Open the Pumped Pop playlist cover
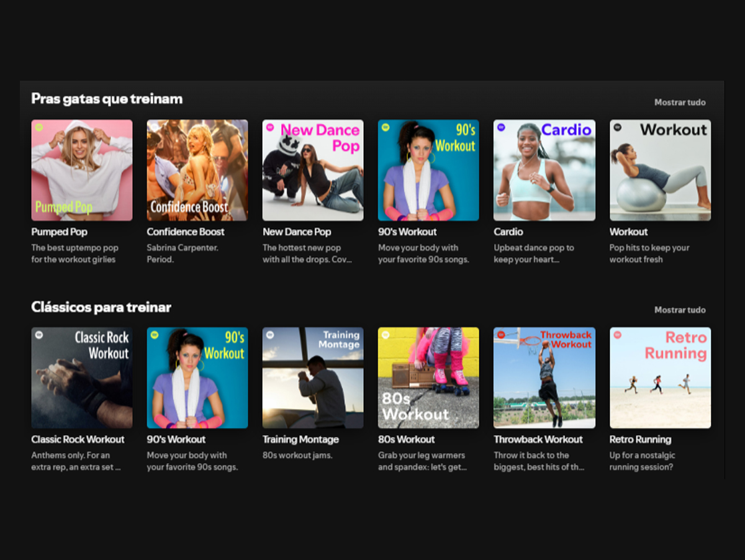This screenshot has height=560, width=745. point(81,169)
